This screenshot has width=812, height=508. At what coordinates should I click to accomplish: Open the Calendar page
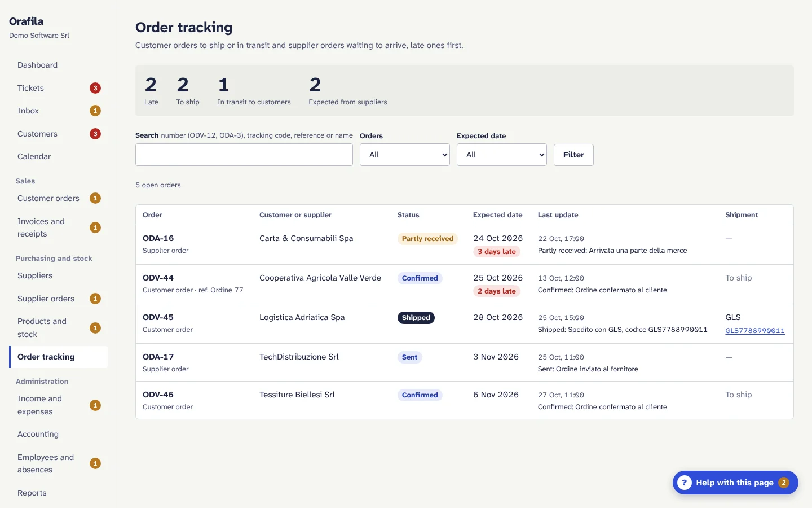(x=59, y=156)
